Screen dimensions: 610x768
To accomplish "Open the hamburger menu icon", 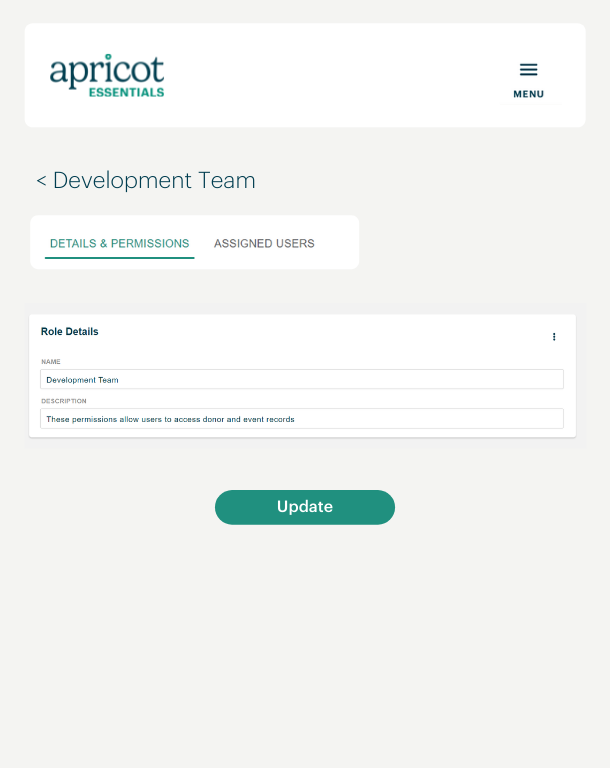I will point(528,70).
